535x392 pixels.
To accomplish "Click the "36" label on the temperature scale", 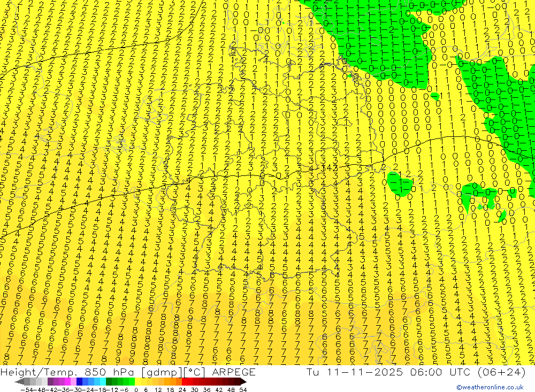I will click(x=207, y=390).
